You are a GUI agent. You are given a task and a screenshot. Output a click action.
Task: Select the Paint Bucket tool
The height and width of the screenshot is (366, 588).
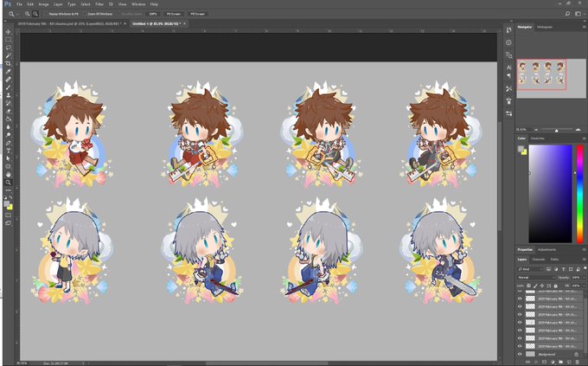coord(9,119)
